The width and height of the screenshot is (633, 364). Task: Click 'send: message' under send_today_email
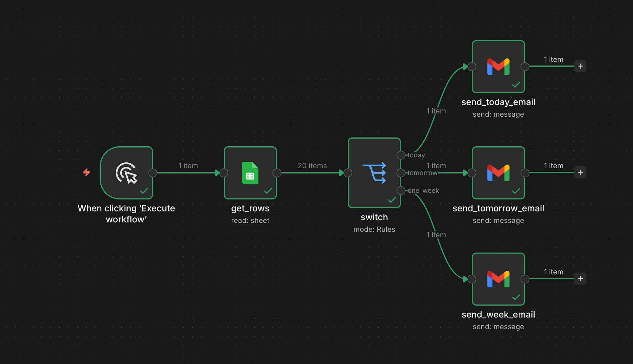[498, 115]
